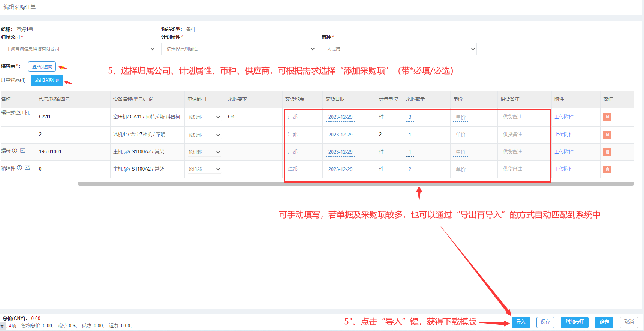Upload attachment for the 冰机44 row
The height and width of the screenshot is (331, 644).
tap(564, 135)
